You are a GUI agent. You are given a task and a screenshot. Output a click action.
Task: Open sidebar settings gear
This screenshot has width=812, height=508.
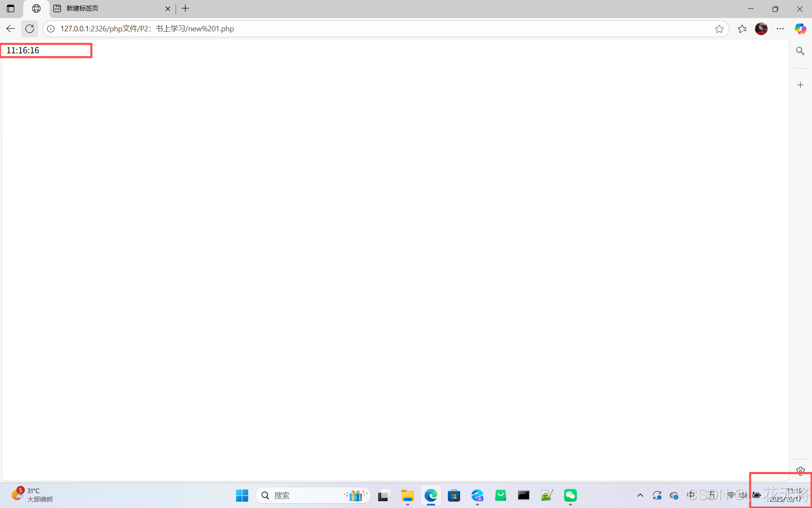(800, 471)
